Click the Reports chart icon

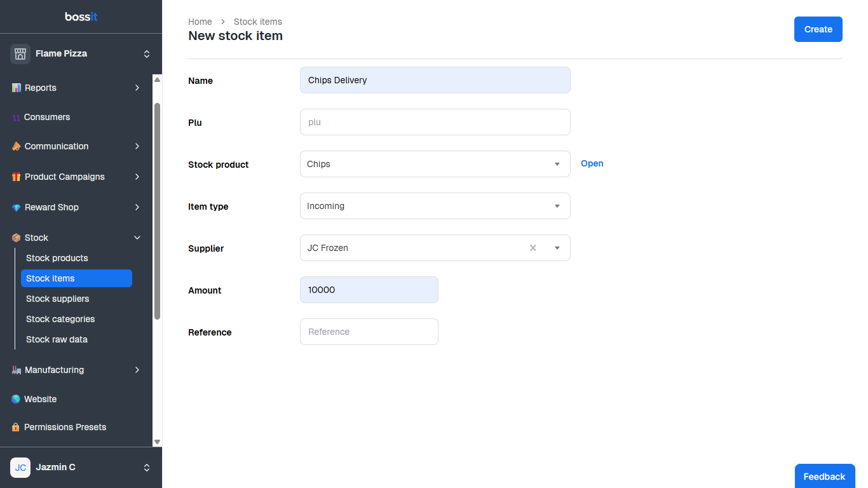click(x=16, y=88)
